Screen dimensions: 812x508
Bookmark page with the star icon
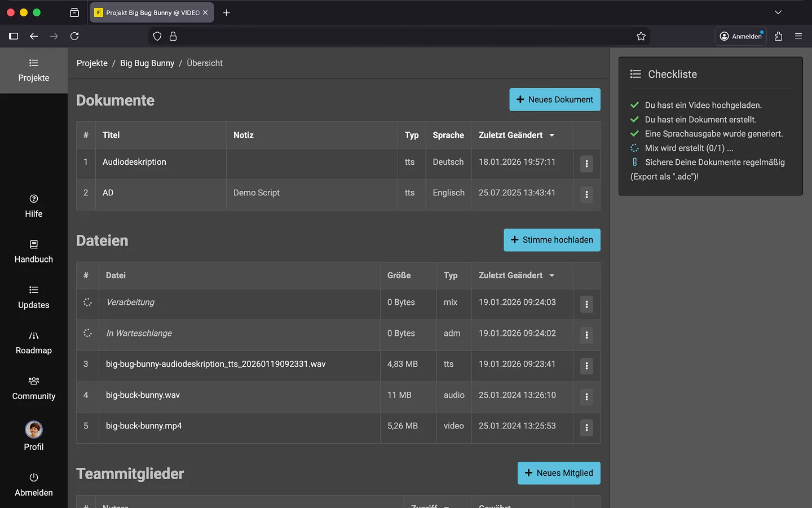[x=641, y=36]
